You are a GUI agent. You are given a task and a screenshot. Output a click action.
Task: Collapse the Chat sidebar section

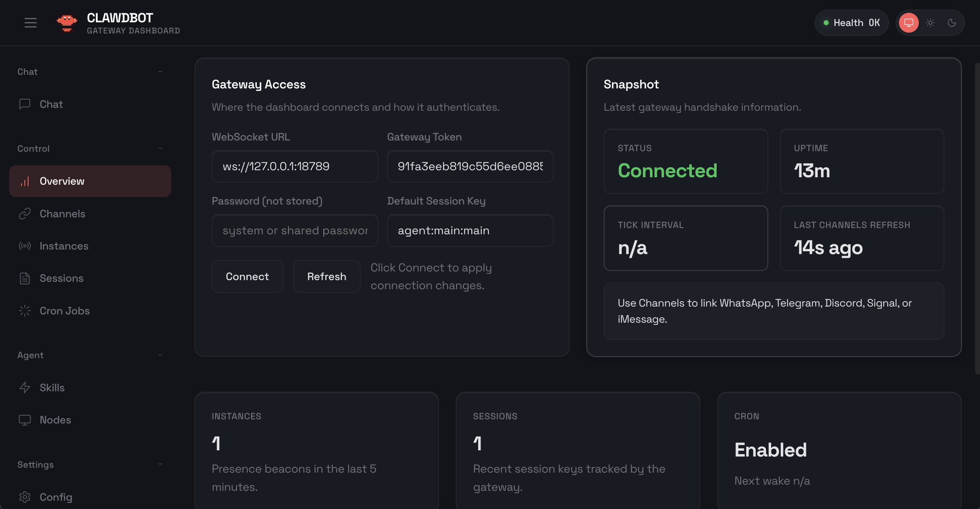tap(160, 71)
